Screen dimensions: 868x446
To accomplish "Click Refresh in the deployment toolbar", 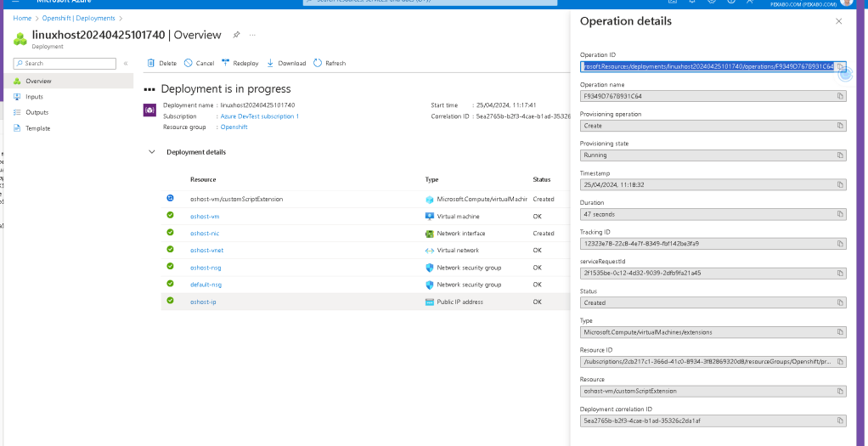I will [330, 63].
